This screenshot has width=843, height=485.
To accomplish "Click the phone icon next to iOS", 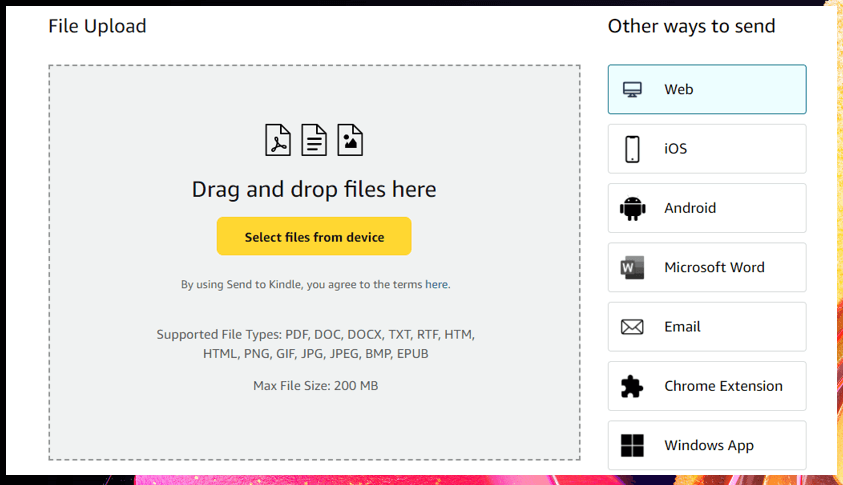I will (632, 149).
